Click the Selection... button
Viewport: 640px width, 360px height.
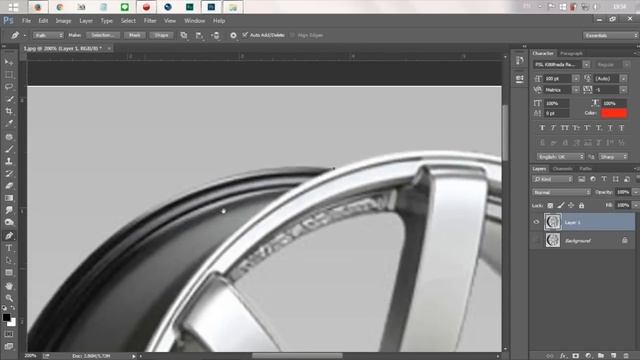coord(103,36)
